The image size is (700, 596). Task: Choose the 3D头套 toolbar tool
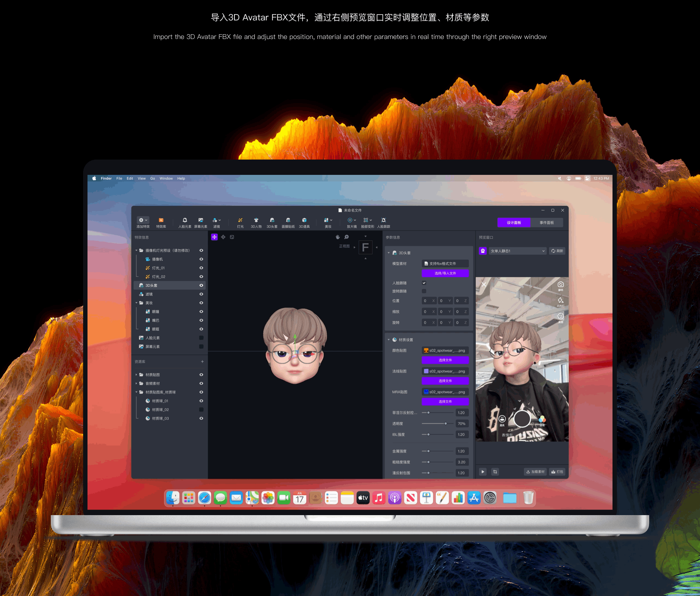click(272, 223)
